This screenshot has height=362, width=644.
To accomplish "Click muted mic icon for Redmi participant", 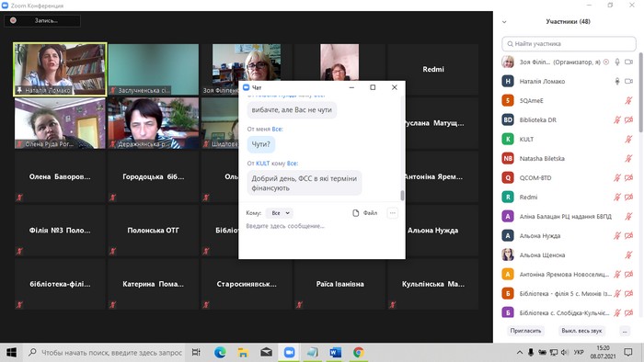I will point(617,197).
